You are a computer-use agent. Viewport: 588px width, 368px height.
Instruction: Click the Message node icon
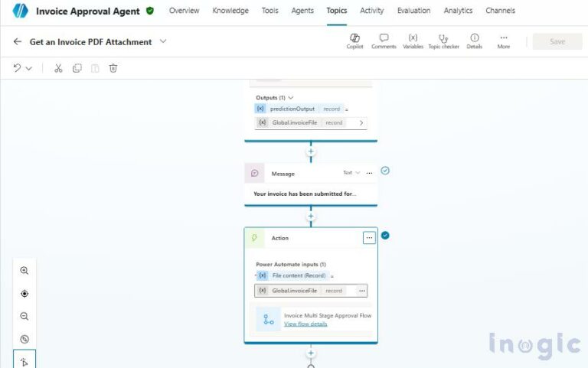pos(255,173)
